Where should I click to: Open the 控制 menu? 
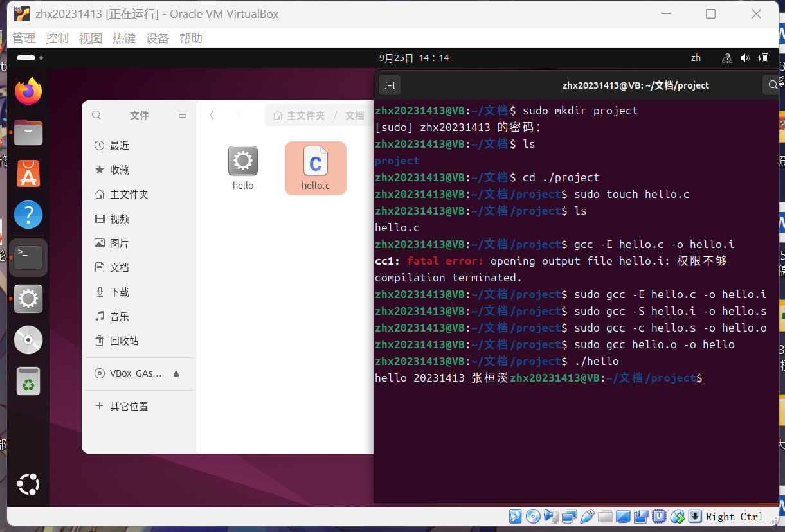coord(57,39)
